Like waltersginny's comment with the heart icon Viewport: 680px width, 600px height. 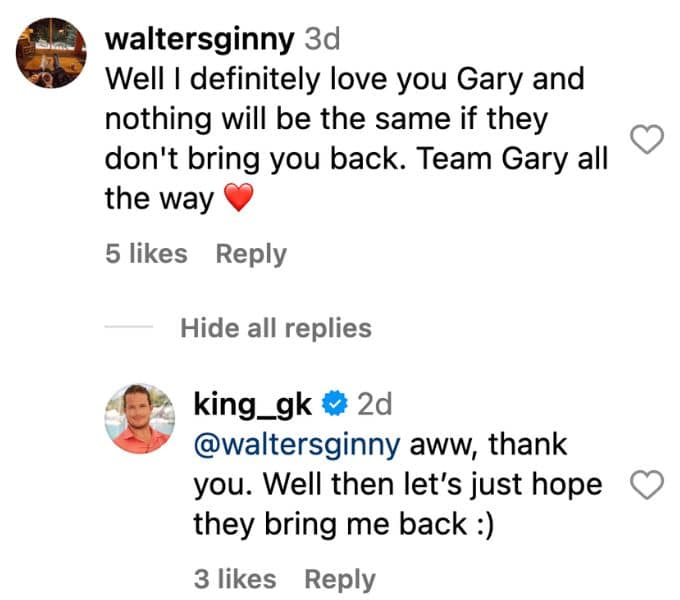[x=647, y=139]
